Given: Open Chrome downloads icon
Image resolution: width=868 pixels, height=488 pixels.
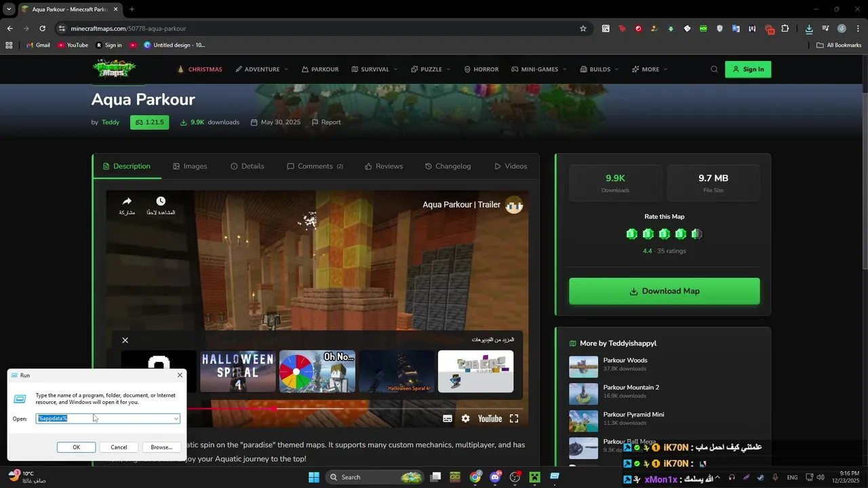Looking at the screenshot, I should pyautogui.click(x=809, y=28).
